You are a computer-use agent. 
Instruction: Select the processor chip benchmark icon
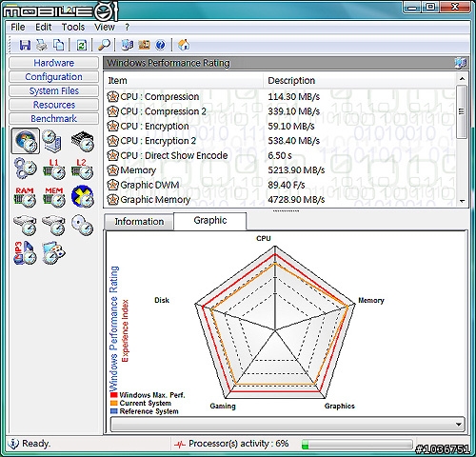pos(83,141)
